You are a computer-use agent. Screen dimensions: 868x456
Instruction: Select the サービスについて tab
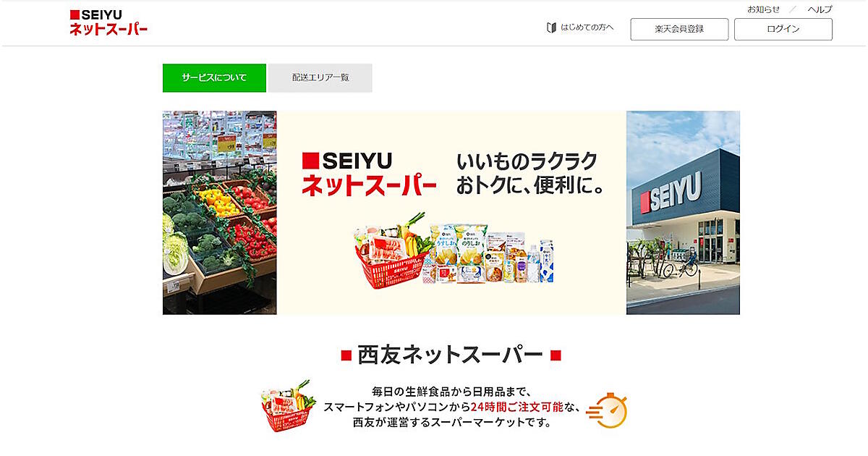(x=214, y=77)
